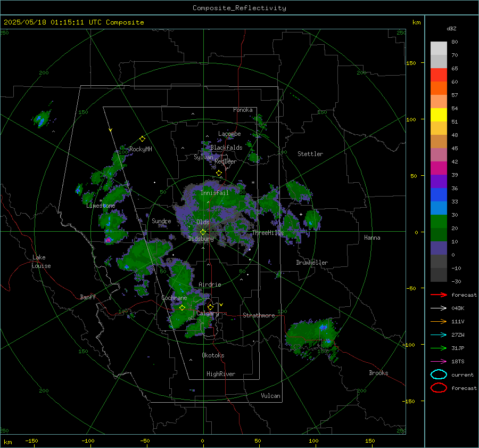
Task: Click the orange 111V arrow legend icon
Action: [x=439, y=321]
